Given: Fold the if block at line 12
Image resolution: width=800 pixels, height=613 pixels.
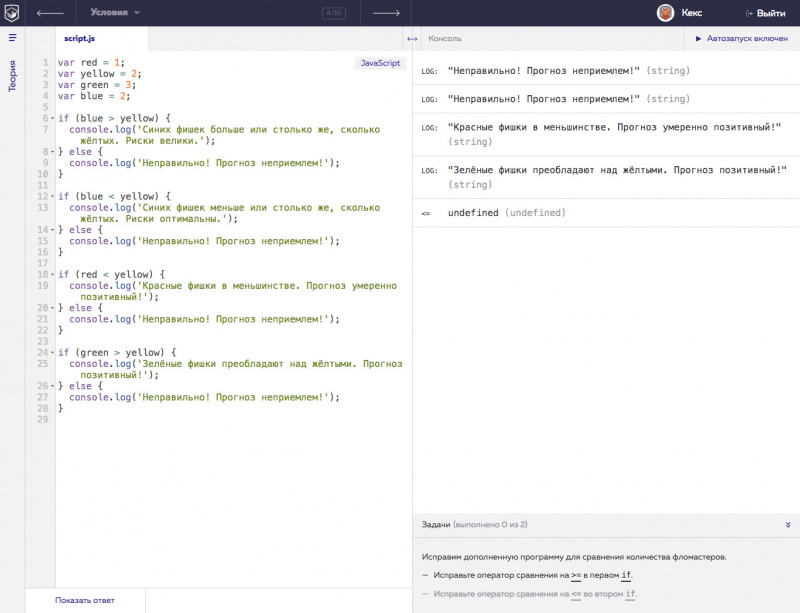Looking at the screenshot, I should click(x=51, y=196).
